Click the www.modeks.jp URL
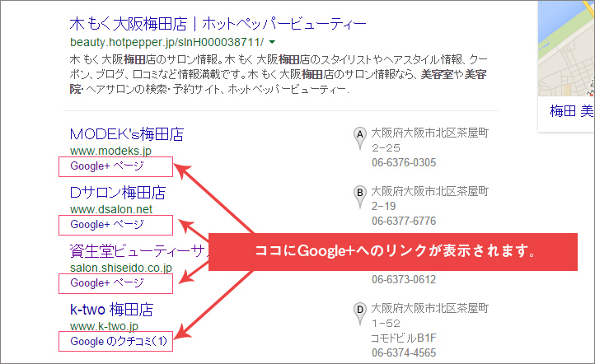The width and height of the screenshot is (595, 364). pos(110,151)
